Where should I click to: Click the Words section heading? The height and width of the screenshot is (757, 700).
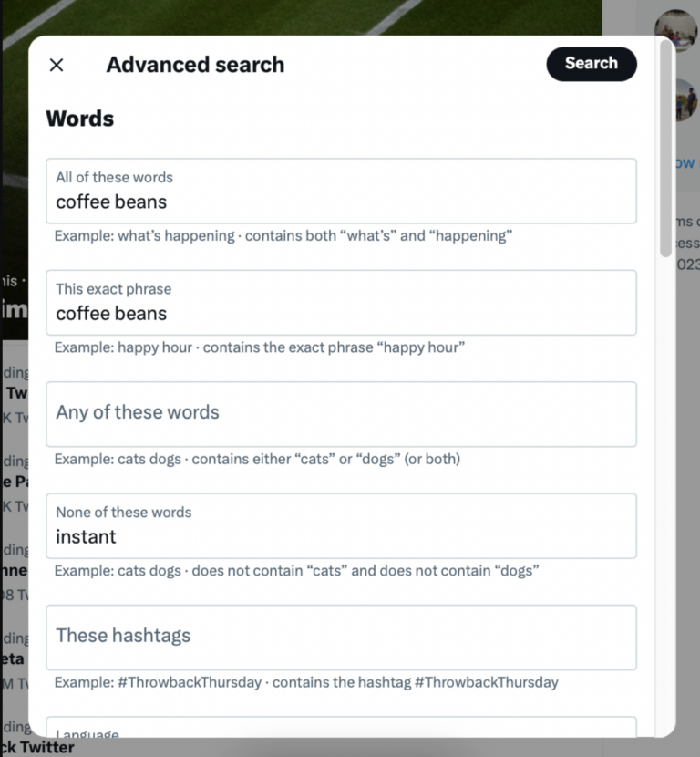click(78, 119)
